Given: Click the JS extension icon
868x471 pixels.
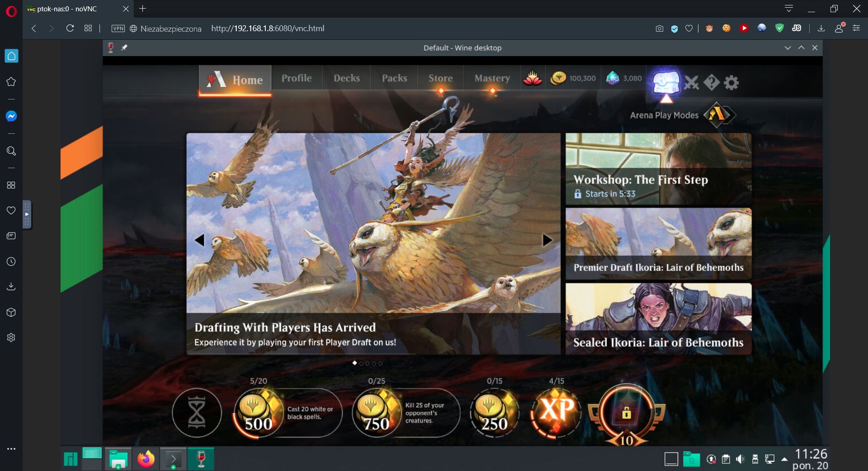Looking at the screenshot, I should pos(797,28).
